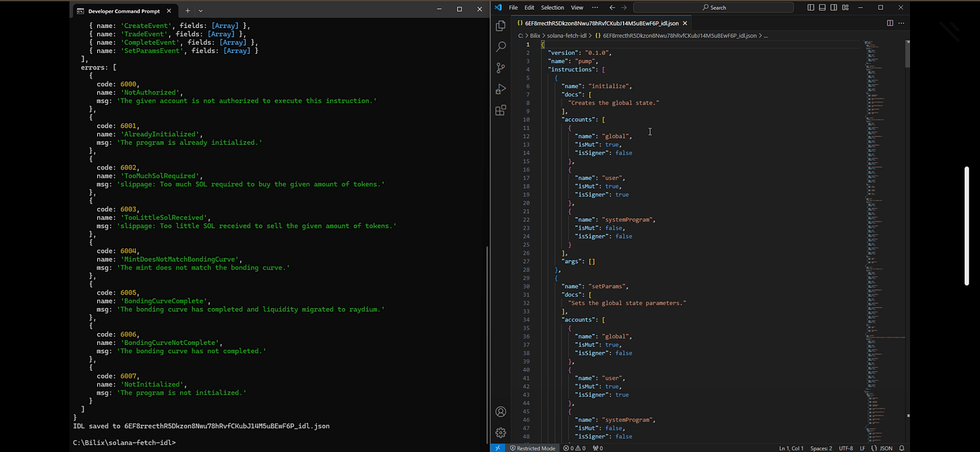Viewport: 980px width, 452px height.
Task: Open the Source Control view
Action: (x=500, y=68)
